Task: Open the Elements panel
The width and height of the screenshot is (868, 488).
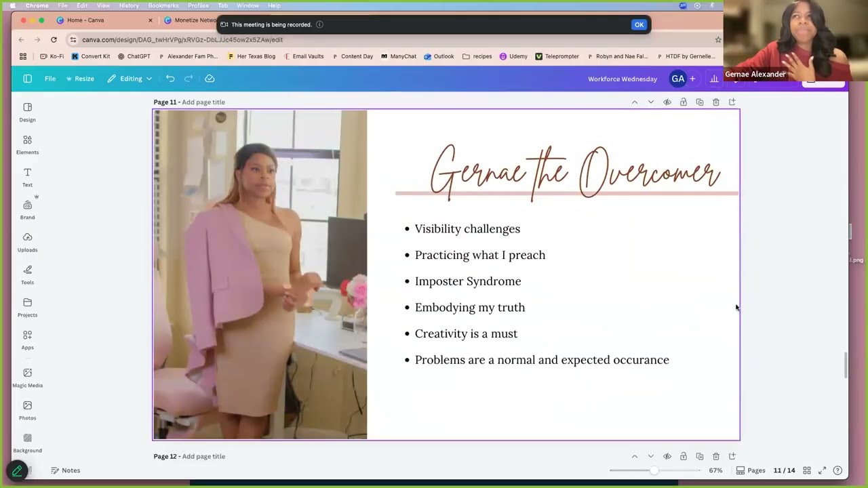Action: (x=27, y=145)
